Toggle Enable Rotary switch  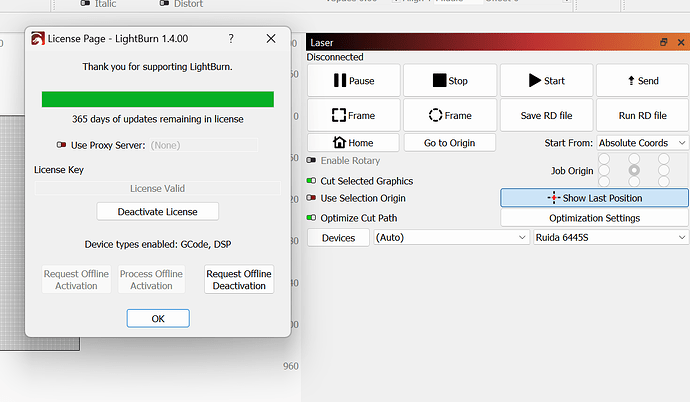click(x=312, y=161)
